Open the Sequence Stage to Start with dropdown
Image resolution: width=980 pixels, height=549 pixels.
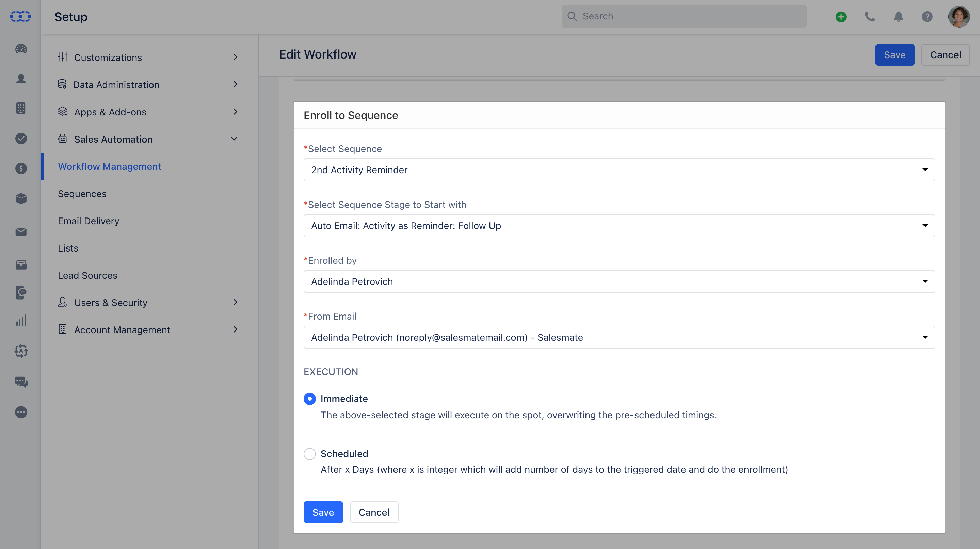tap(619, 226)
